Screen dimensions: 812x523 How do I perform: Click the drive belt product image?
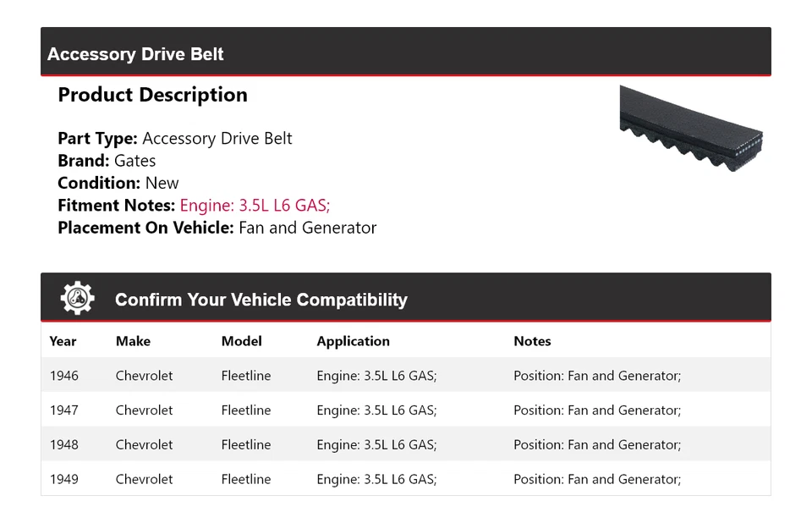pos(691,129)
